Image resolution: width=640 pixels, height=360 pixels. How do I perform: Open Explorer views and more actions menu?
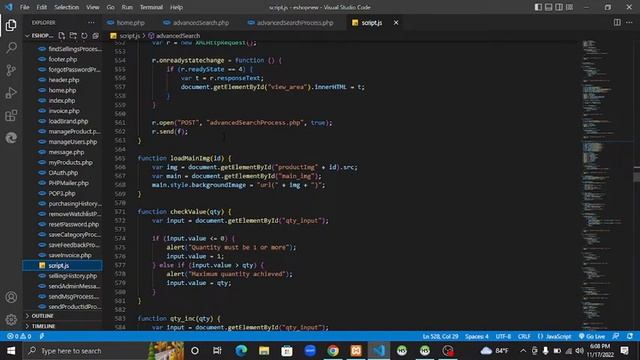click(91, 23)
